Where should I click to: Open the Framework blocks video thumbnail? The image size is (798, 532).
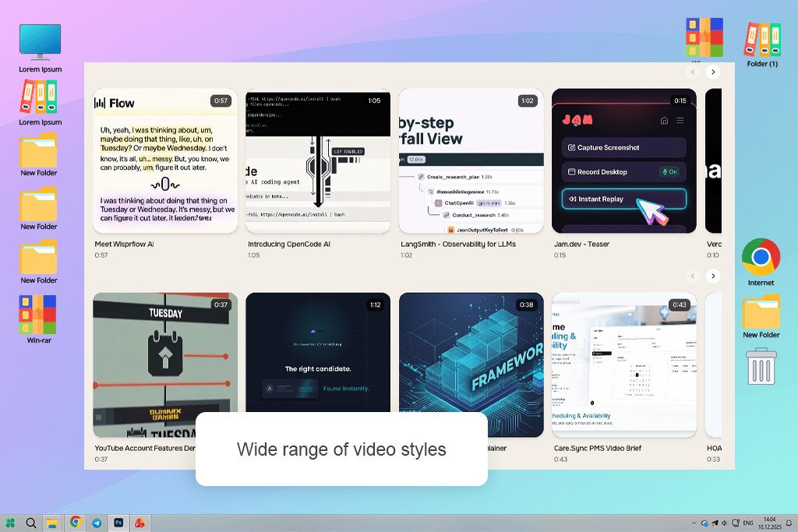(471, 354)
